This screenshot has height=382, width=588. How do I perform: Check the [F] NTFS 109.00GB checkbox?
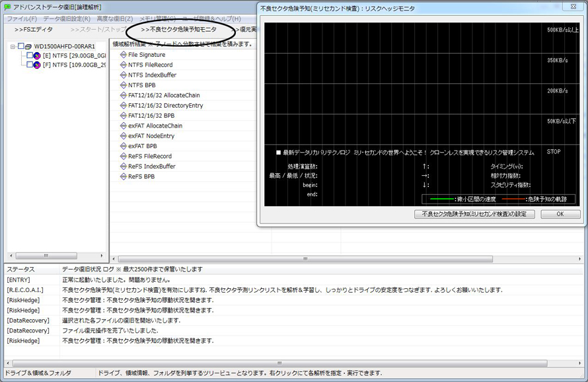[30, 65]
